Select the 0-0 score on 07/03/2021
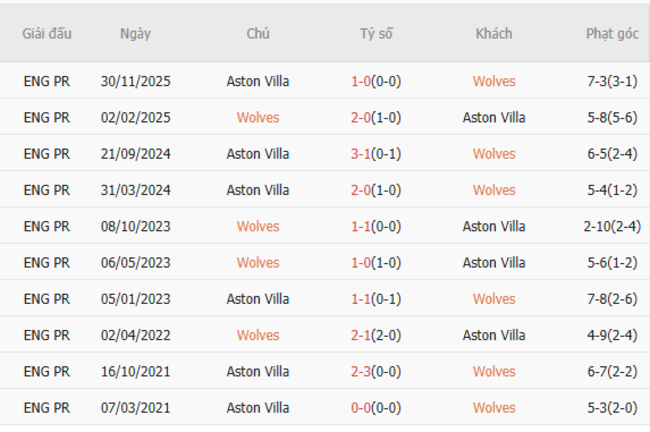650x432 pixels. coord(361,408)
